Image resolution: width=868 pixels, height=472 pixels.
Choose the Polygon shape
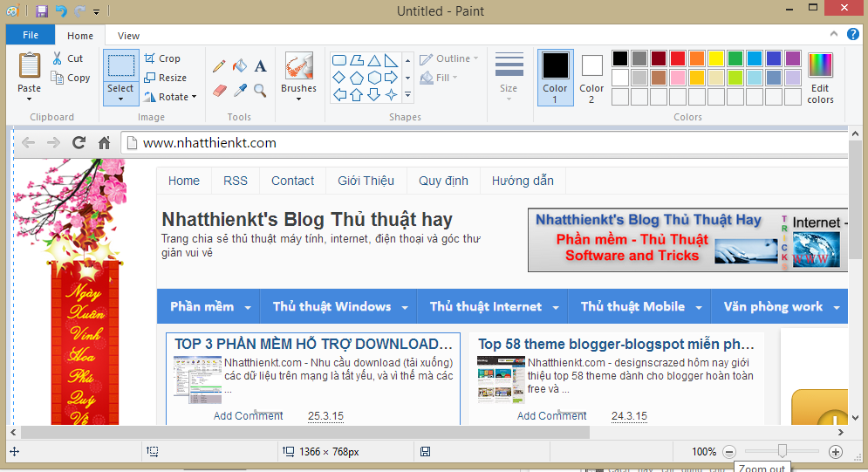[x=357, y=59]
